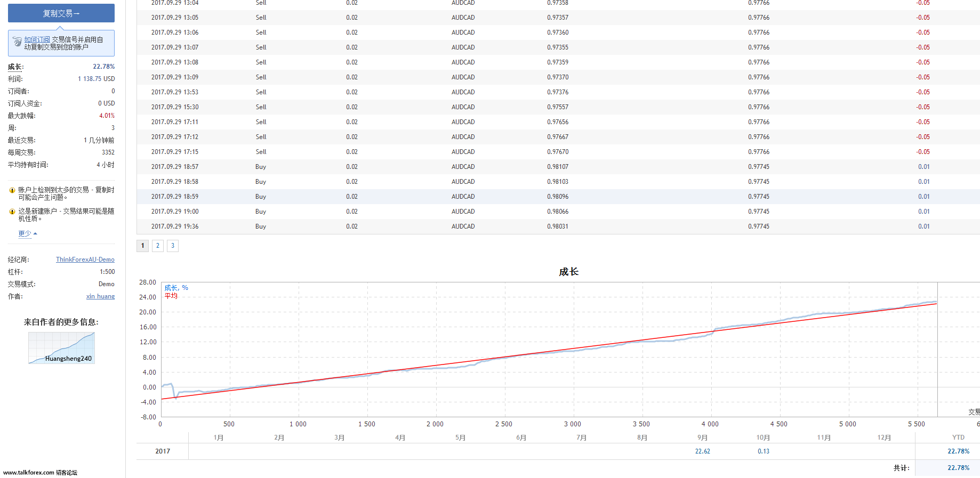This screenshot has width=980, height=478.
Task: Open author xin huang profile link
Action: click(x=100, y=296)
